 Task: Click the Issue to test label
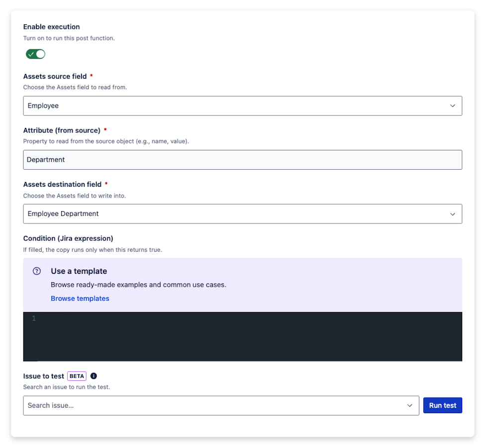(44, 376)
